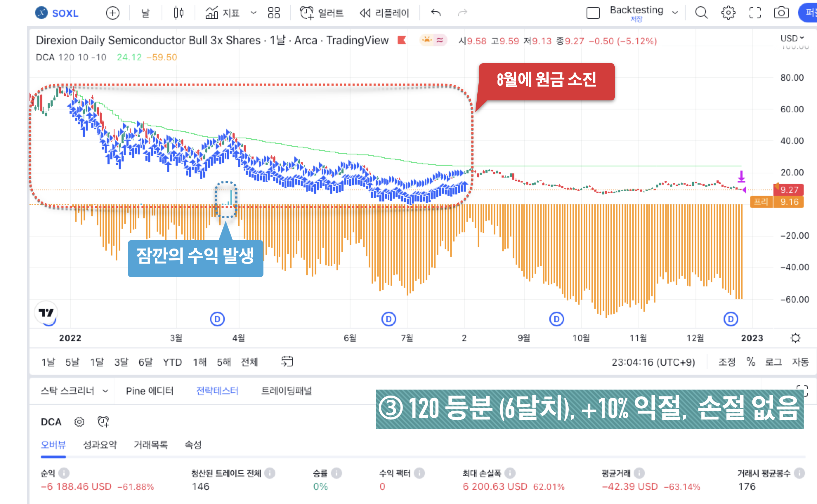817x504 pixels.
Task: Switch to the 성과요약 tab
Action: click(x=100, y=445)
